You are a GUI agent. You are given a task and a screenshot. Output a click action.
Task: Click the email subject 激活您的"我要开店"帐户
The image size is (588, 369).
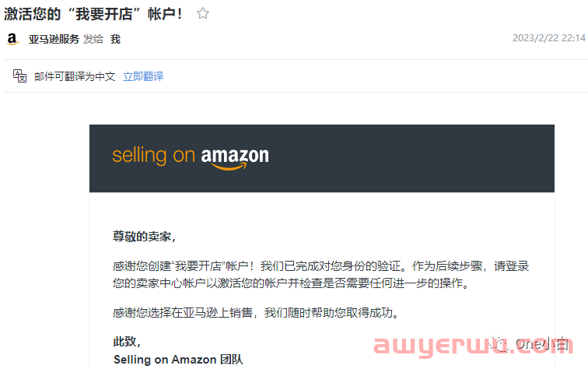tap(93, 14)
